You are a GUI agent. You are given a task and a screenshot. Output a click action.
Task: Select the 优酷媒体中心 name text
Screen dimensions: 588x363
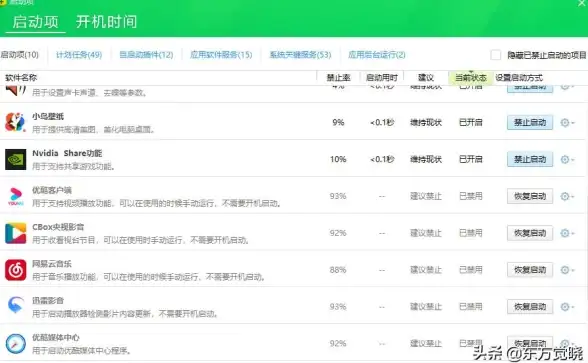[56, 338]
